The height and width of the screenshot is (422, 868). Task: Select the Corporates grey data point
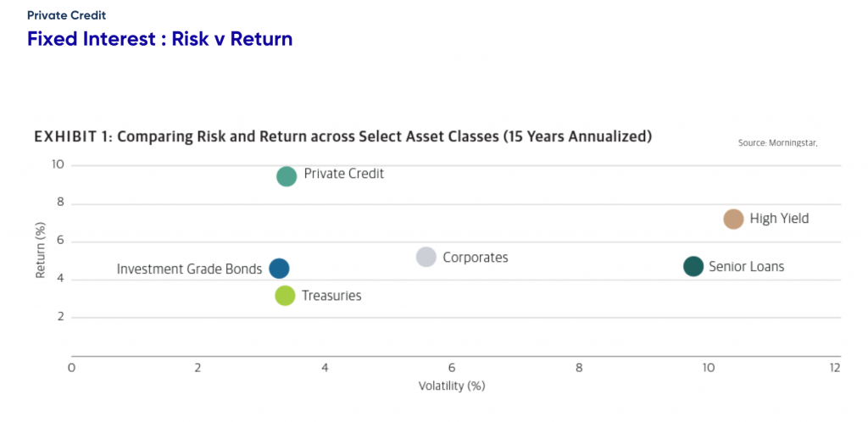point(426,257)
